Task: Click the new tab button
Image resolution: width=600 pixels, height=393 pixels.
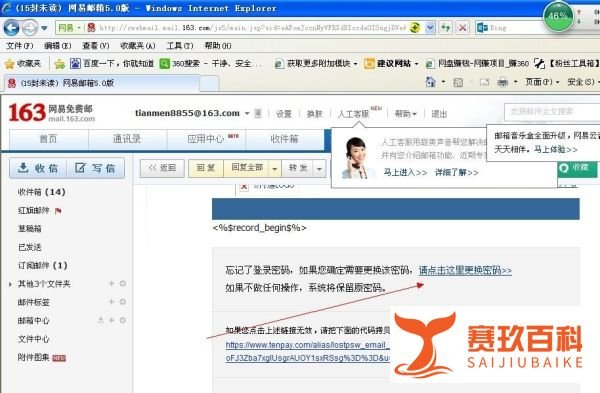Action: pyautogui.click(x=209, y=83)
